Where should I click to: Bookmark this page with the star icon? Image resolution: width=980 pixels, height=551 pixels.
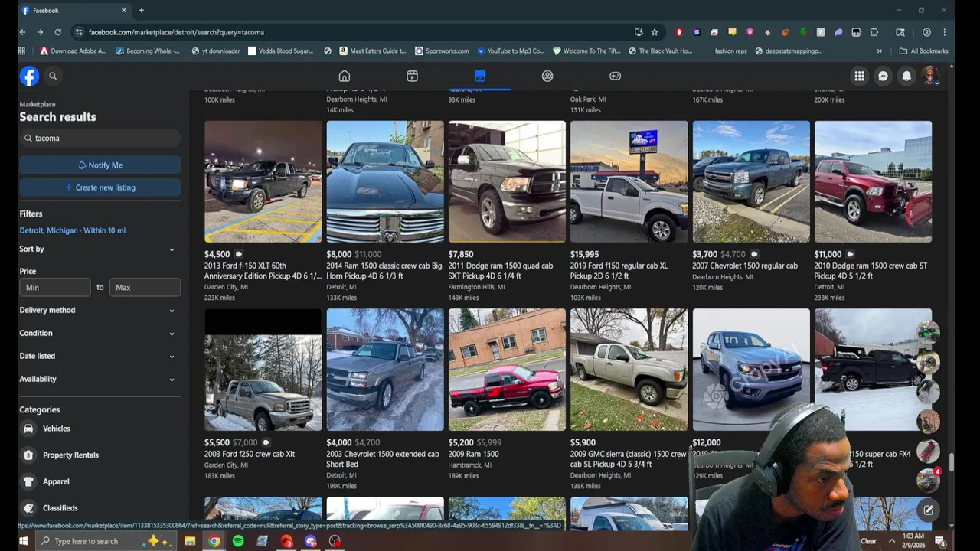(655, 32)
